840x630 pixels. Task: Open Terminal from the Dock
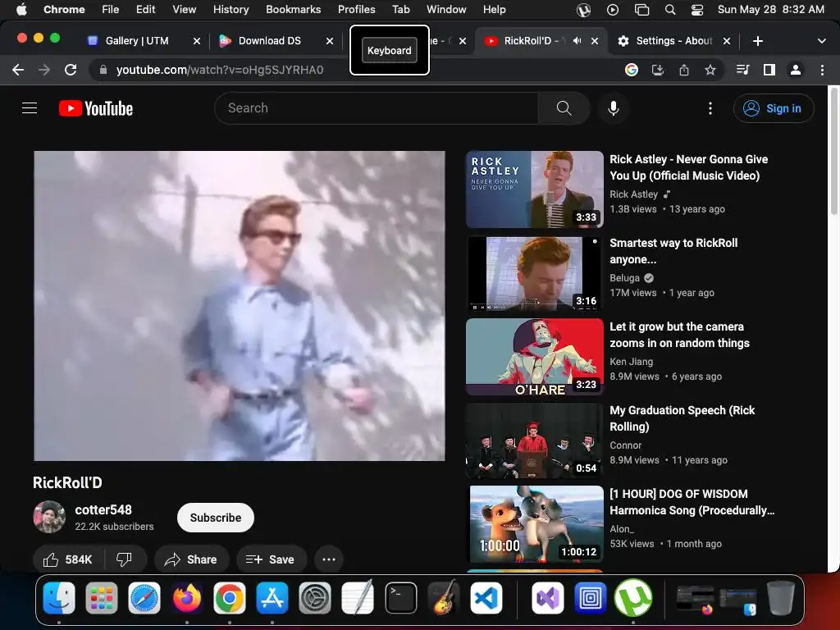coord(400,597)
